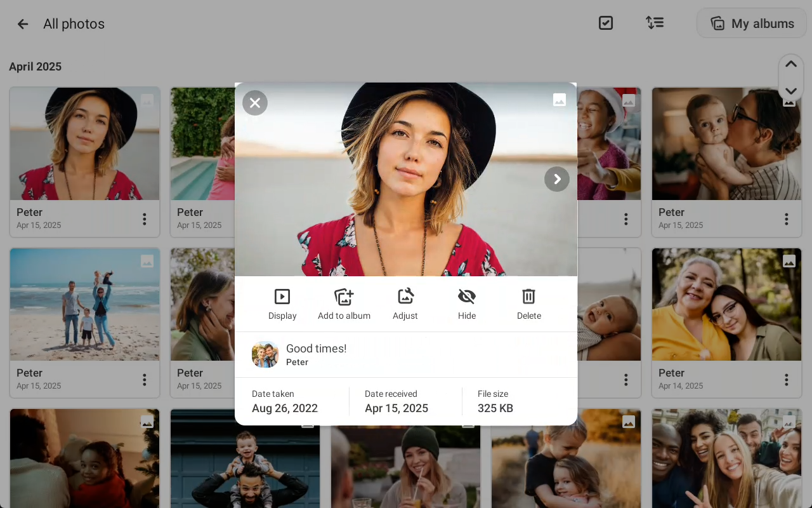
Task: Open more options for the baby kiss photo card
Action: click(787, 219)
